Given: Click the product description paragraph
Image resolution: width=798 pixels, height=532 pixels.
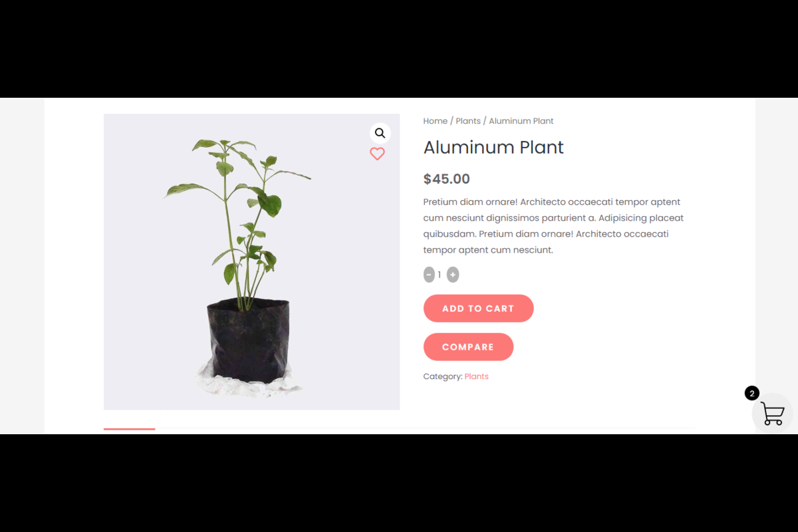Looking at the screenshot, I should (552, 226).
